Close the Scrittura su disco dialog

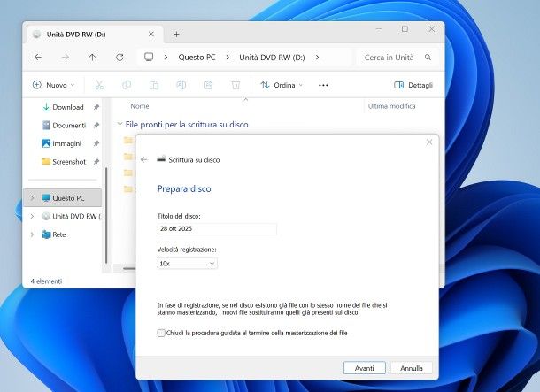pyautogui.click(x=429, y=142)
